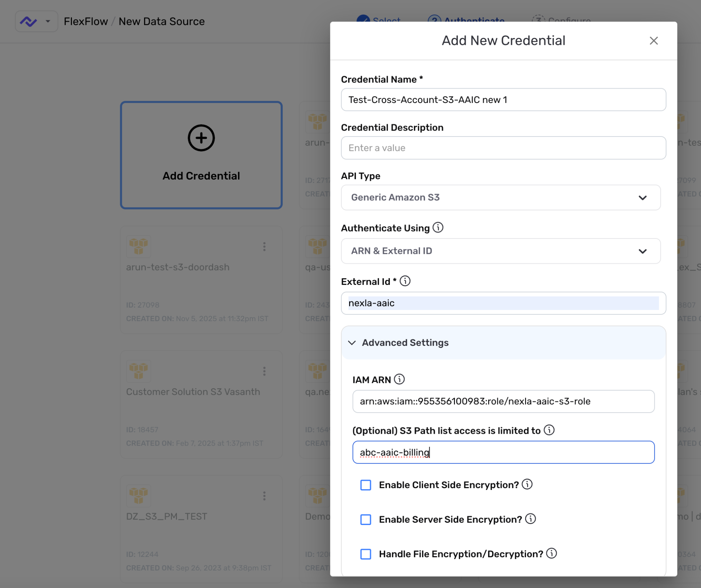
Task: Enable Client Side Encryption checkbox
Action: coord(366,485)
